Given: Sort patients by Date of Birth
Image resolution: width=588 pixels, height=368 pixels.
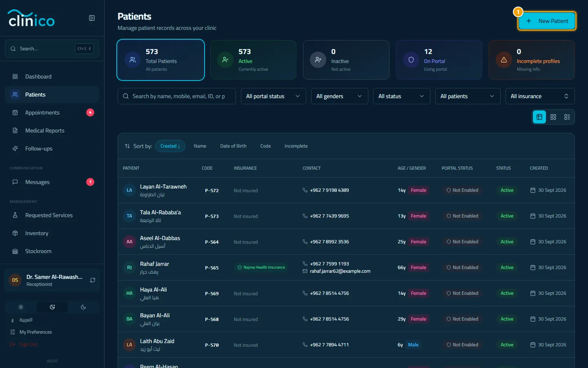Looking at the screenshot, I should 233,146.
